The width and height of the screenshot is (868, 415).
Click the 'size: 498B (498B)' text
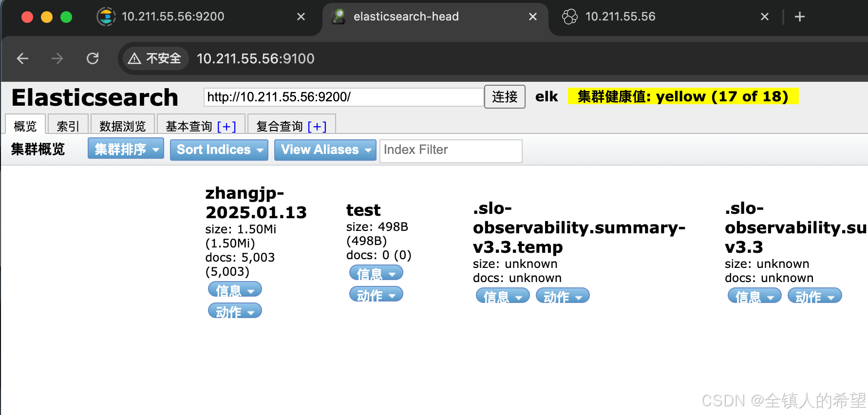[x=377, y=234]
